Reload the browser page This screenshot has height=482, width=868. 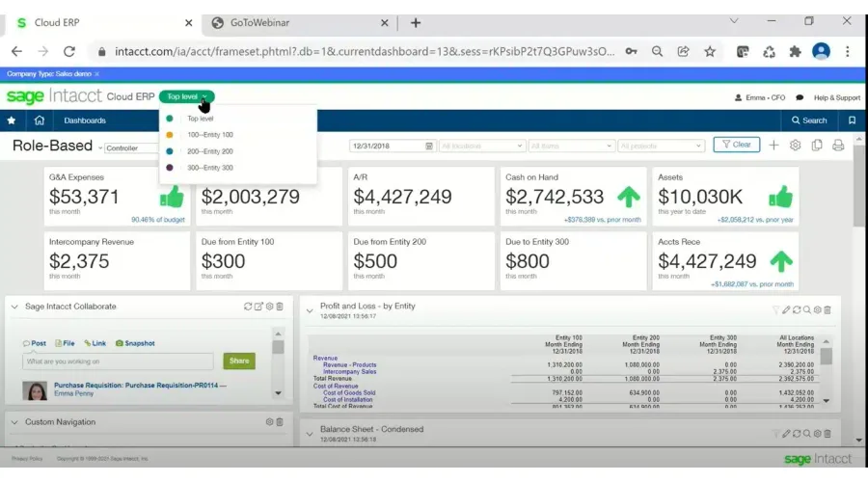point(69,51)
